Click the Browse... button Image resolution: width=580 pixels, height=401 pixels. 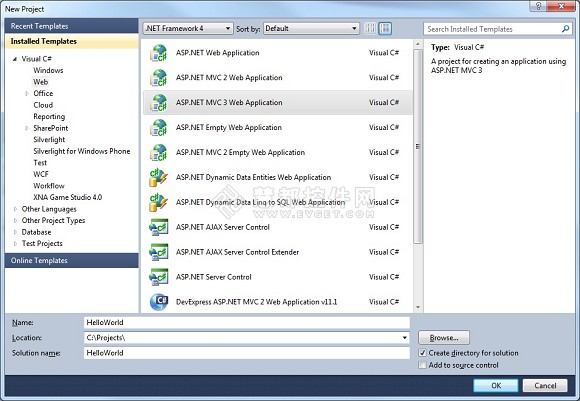pos(444,338)
